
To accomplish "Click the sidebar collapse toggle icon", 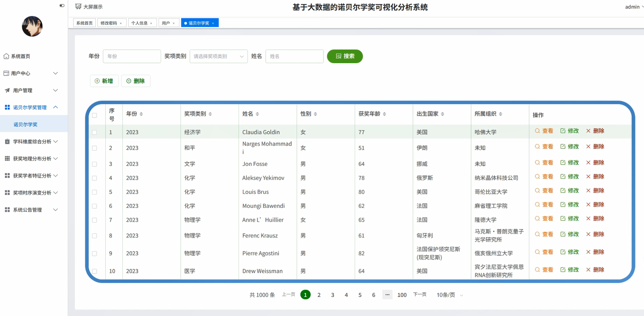I will click(62, 6).
